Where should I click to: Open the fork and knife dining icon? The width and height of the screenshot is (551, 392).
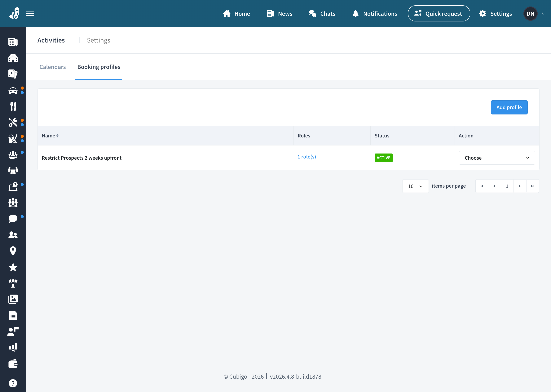(13, 106)
